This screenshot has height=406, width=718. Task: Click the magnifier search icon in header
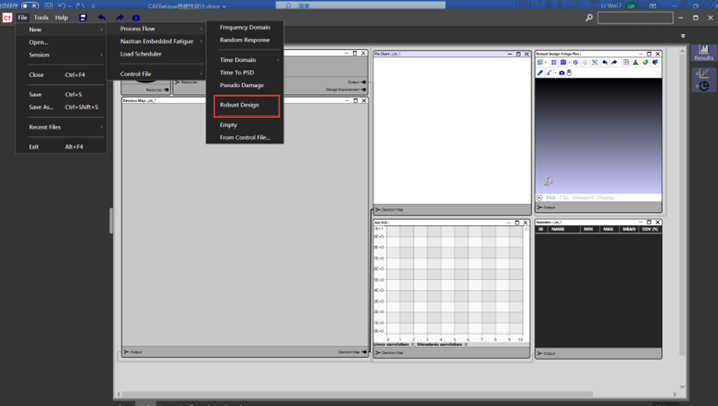(589, 17)
